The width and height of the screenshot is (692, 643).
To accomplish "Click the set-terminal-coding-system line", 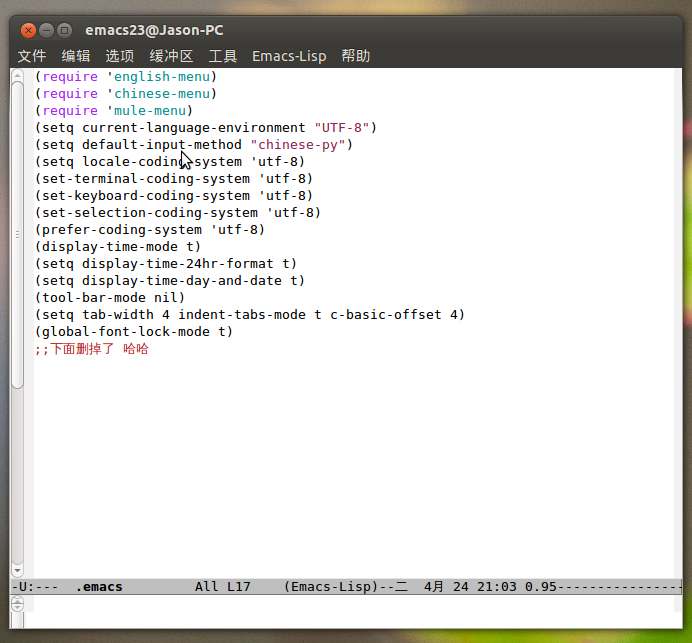I will (x=174, y=179).
